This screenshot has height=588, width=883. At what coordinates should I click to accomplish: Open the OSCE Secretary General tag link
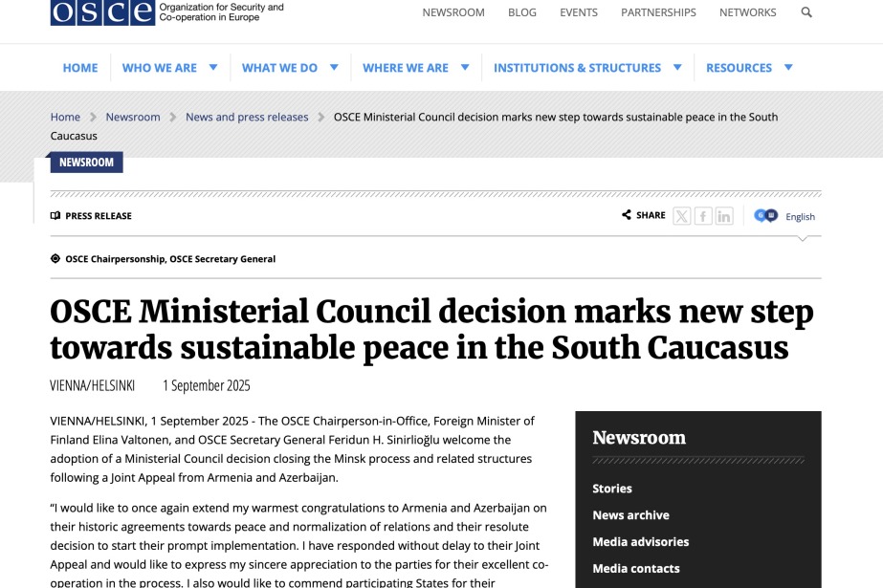click(x=223, y=259)
